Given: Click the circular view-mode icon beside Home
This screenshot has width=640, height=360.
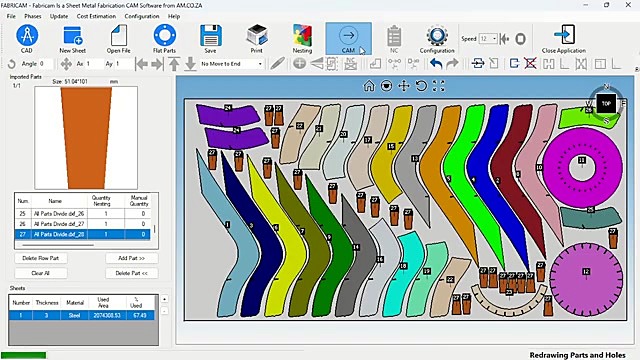Looking at the screenshot, I should [x=387, y=86].
